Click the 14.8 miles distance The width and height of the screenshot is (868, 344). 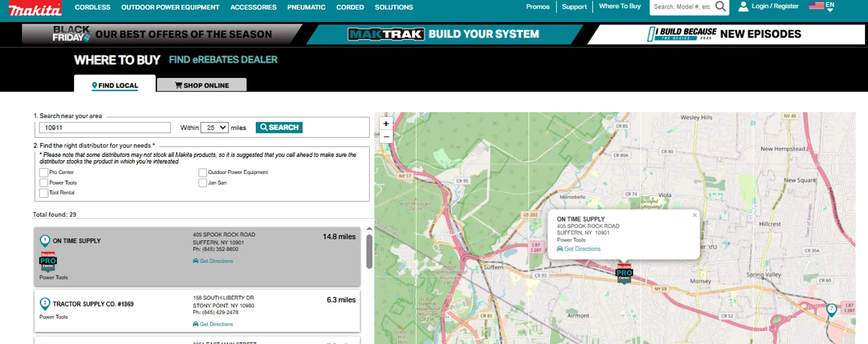(x=339, y=237)
